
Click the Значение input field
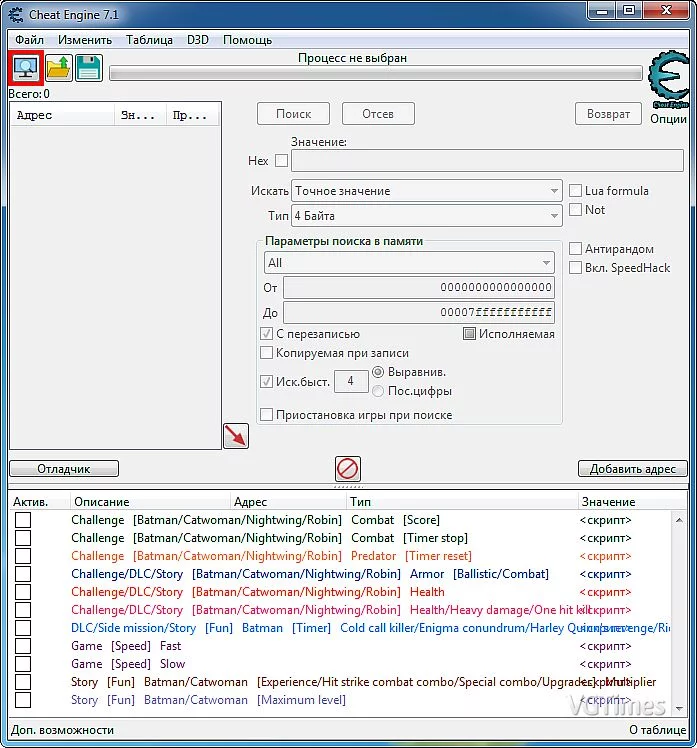[487, 160]
